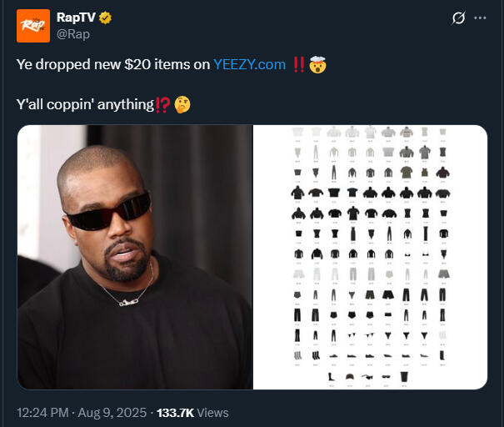Click the RapTV display name
The width and height of the screenshot is (504, 427).
pos(77,18)
